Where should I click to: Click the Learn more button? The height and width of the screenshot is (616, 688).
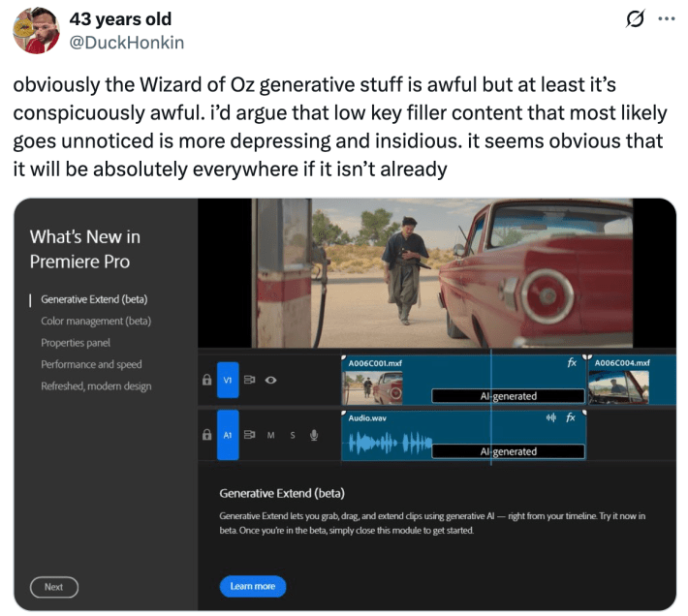tap(252, 586)
